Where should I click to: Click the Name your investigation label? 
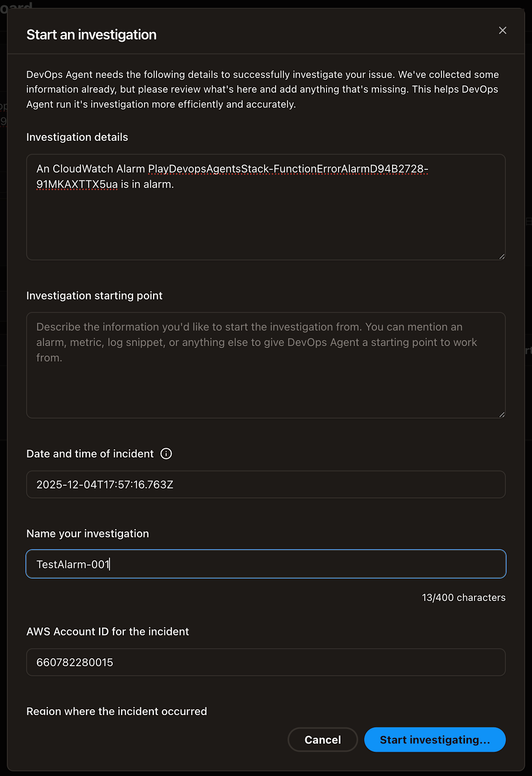(x=88, y=534)
